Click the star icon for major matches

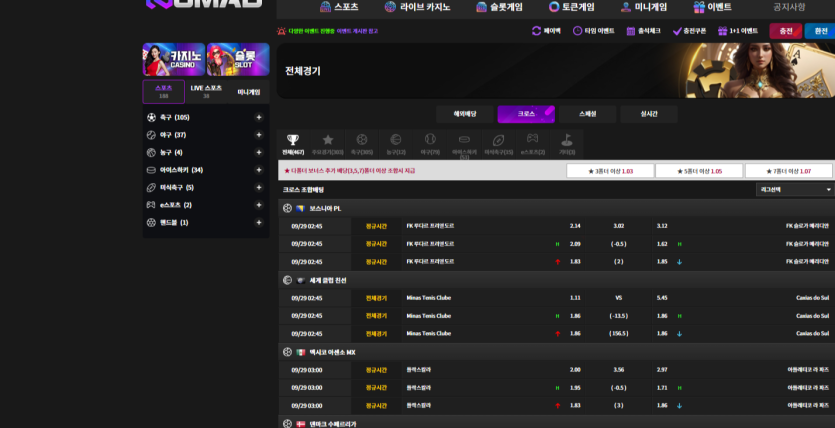click(x=327, y=140)
